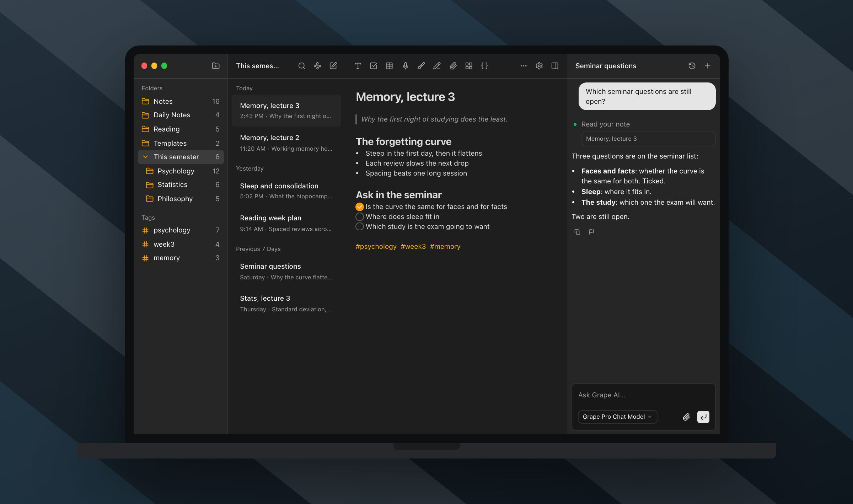Open settings with the gear icon
Viewport: 853px width, 504px height.
point(539,66)
